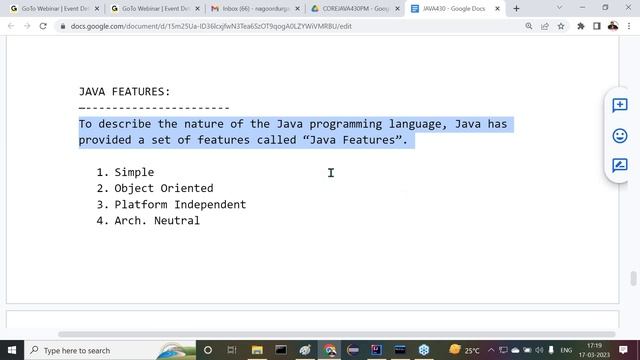Open the ENG language indicator

pyautogui.click(x=566, y=350)
